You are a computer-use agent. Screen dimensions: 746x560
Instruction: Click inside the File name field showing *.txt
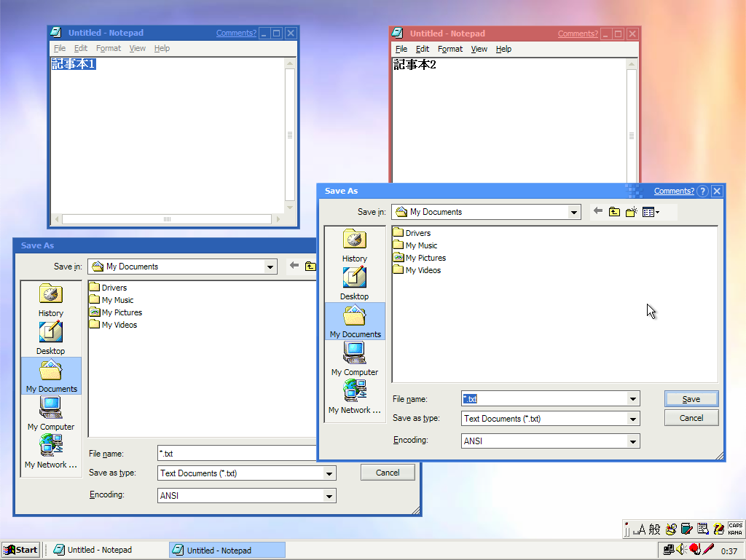pyautogui.click(x=539, y=399)
